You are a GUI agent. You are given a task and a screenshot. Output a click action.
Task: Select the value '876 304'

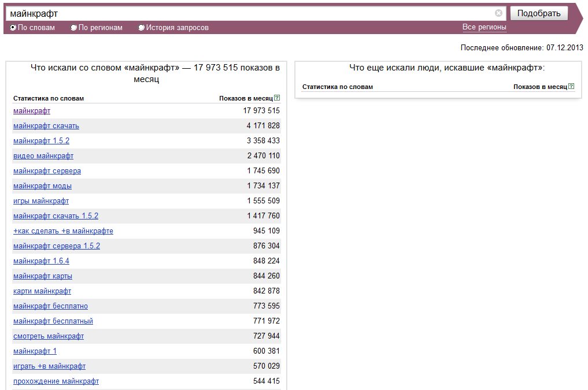click(267, 246)
